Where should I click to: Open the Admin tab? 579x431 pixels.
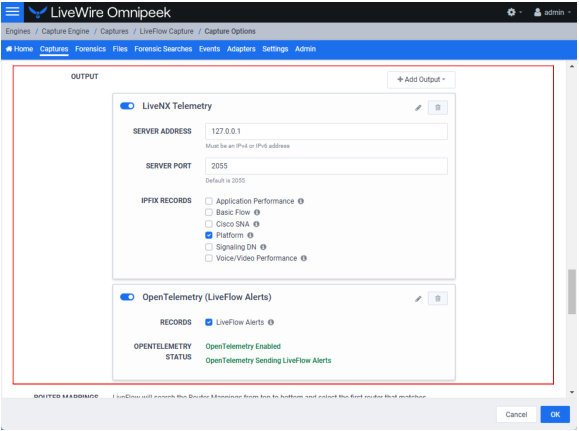click(305, 49)
